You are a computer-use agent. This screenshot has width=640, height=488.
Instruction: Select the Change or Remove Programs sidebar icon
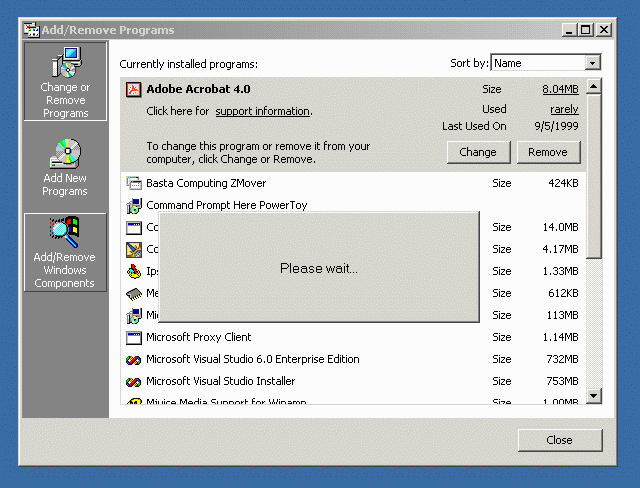[64, 81]
